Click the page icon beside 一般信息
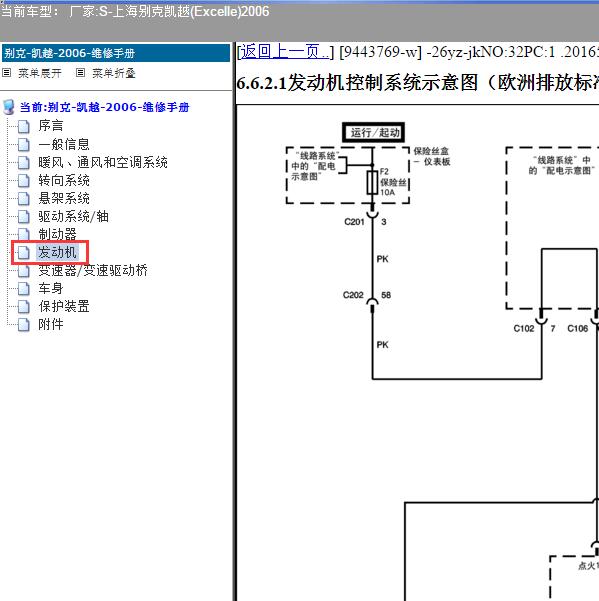The height and width of the screenshot is (601, 599). coord(24,145)
